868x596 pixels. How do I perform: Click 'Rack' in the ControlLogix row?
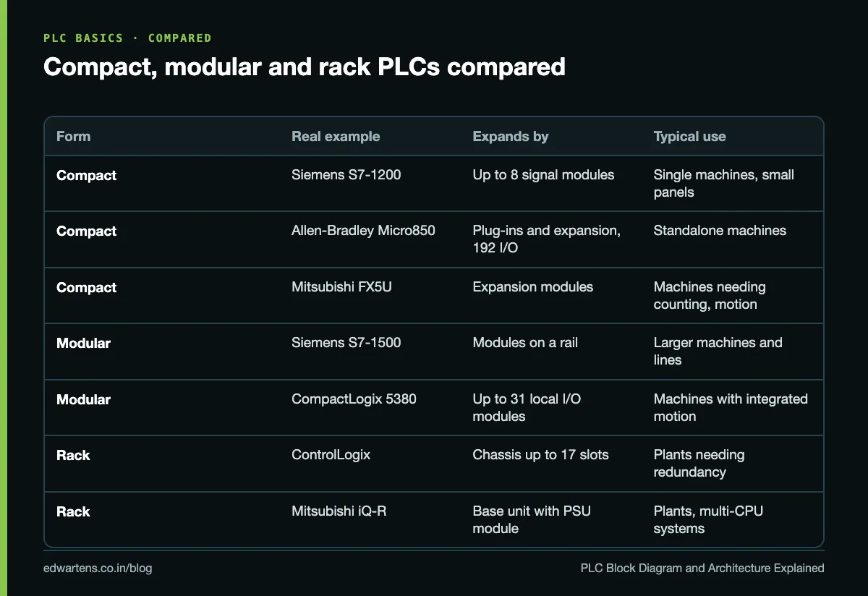point(73,455)
